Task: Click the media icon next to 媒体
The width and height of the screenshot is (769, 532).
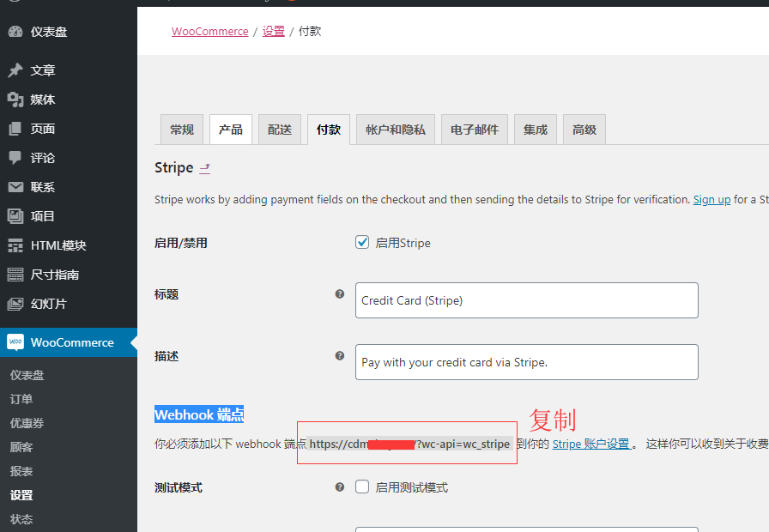Action: (x=15, y=100)
